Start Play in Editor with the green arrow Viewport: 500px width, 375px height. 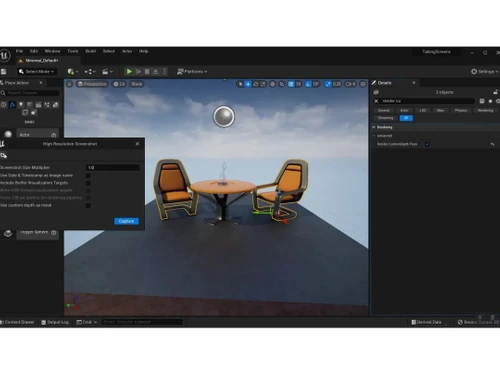(x=129, y=72)
